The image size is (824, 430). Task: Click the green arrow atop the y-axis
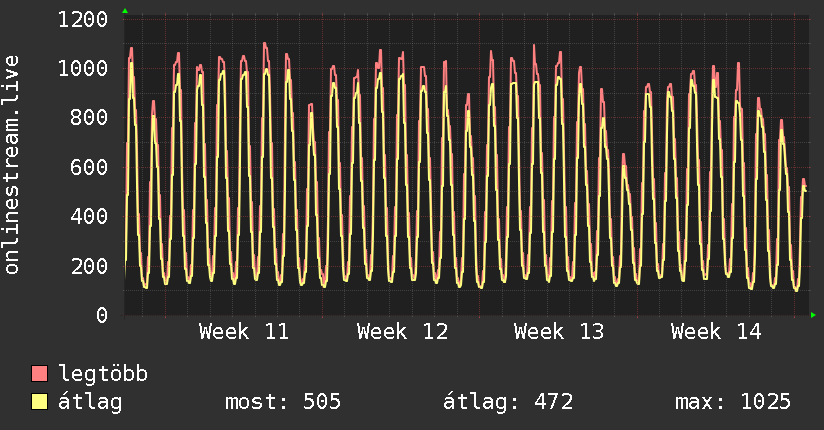pyautogui.click(x=124, y=11)
